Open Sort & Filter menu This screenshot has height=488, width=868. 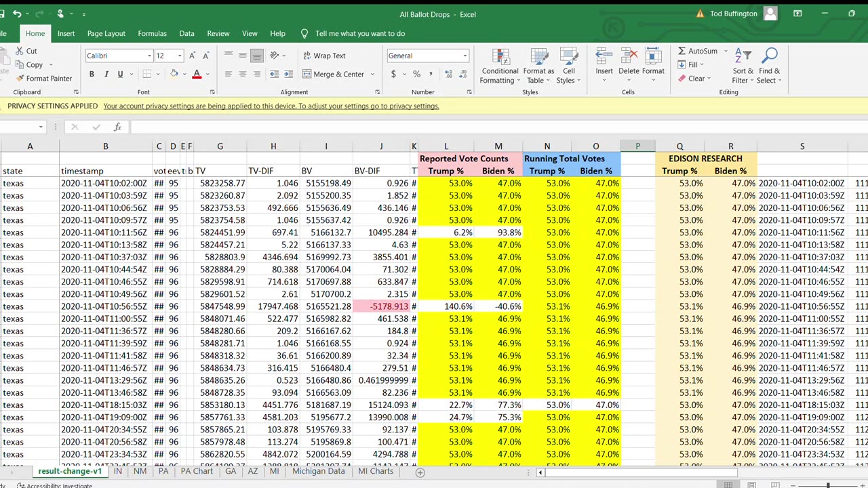point(743,66)
